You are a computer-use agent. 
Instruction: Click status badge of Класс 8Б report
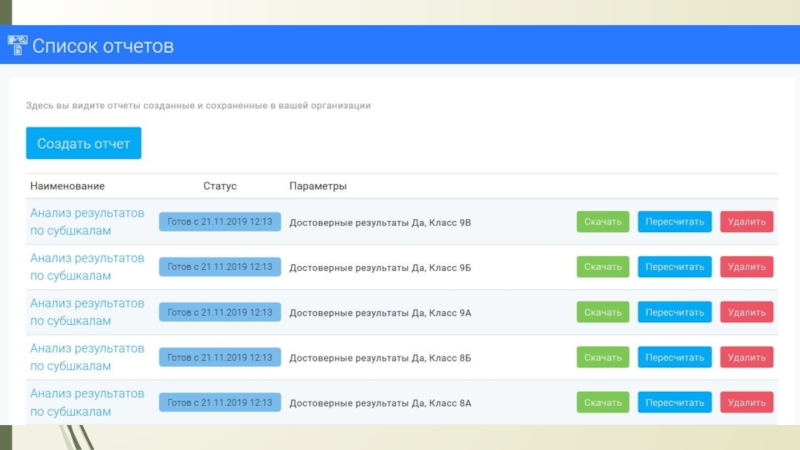point(220,357)
